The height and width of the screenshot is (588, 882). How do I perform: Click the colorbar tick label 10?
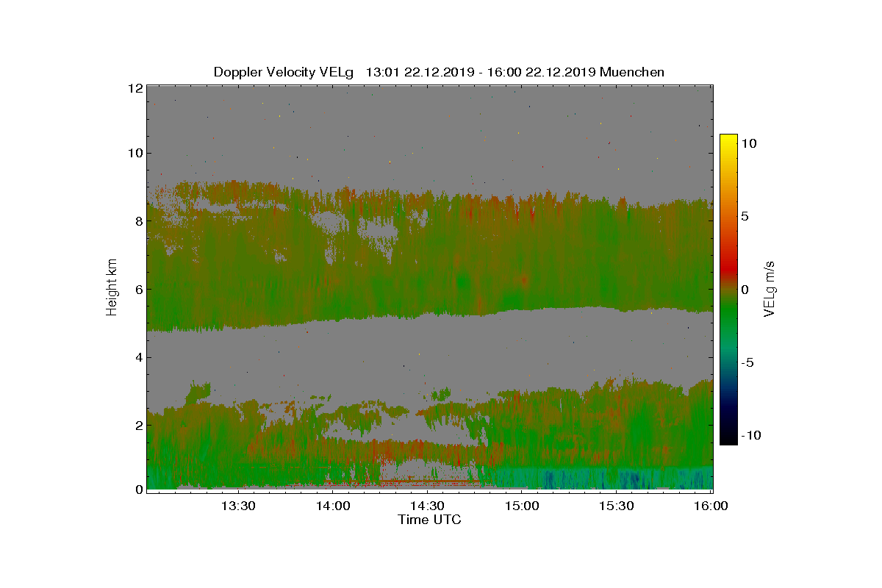(x=750, y=144)
